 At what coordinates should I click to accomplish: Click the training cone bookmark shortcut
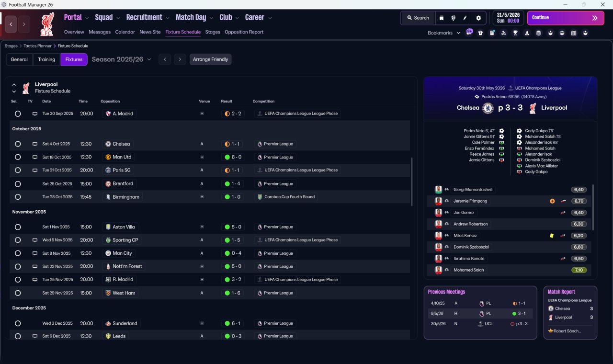(x=527, y=33)
